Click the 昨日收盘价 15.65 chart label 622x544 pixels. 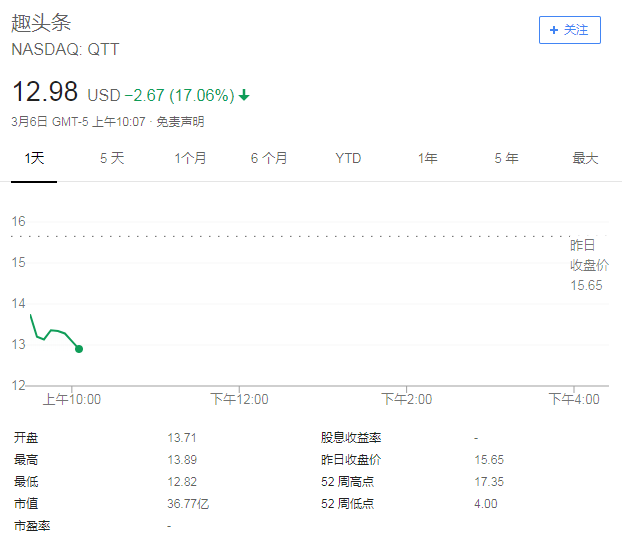click(x=589, y=265)
